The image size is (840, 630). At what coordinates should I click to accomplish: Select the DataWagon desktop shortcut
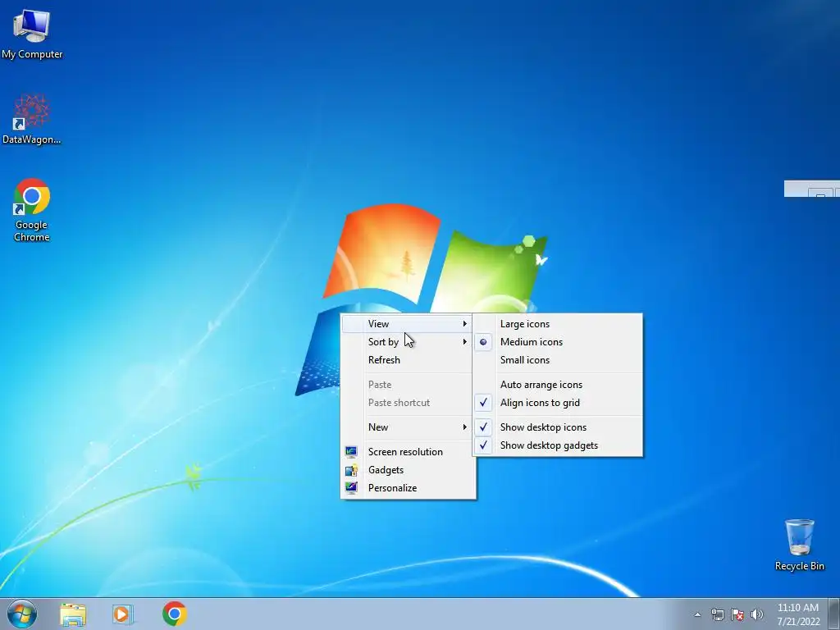(x=32, y=119)
